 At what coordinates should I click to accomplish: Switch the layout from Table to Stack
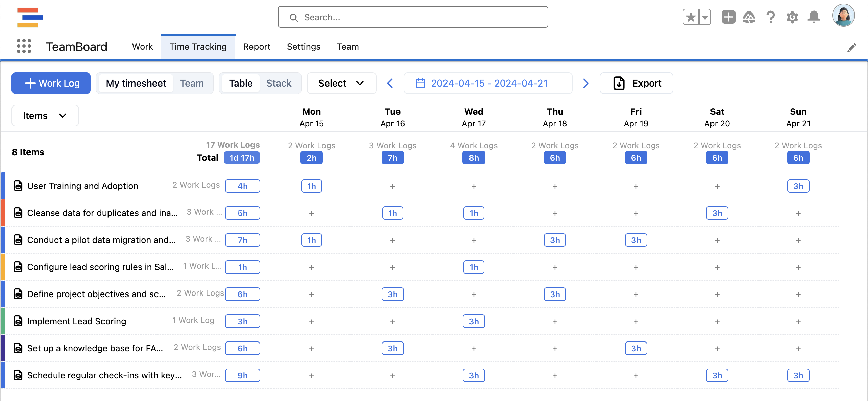[279, 83]
